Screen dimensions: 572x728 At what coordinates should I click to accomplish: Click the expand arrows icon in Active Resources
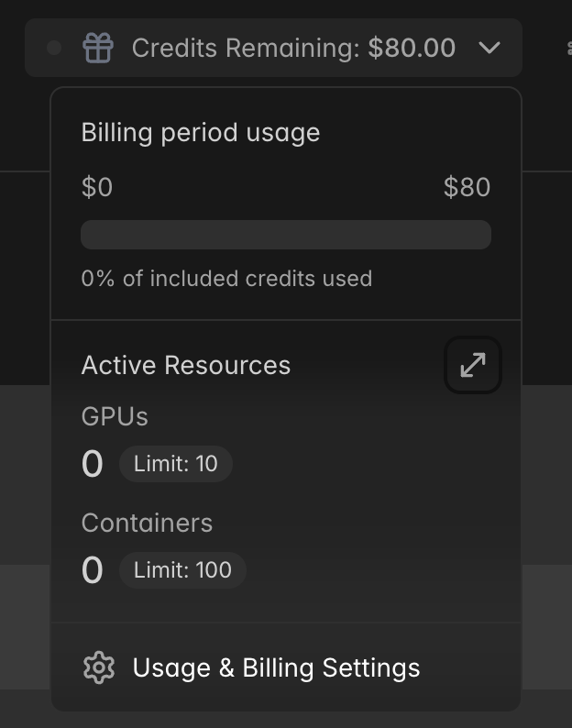click(x=473, y=365)
